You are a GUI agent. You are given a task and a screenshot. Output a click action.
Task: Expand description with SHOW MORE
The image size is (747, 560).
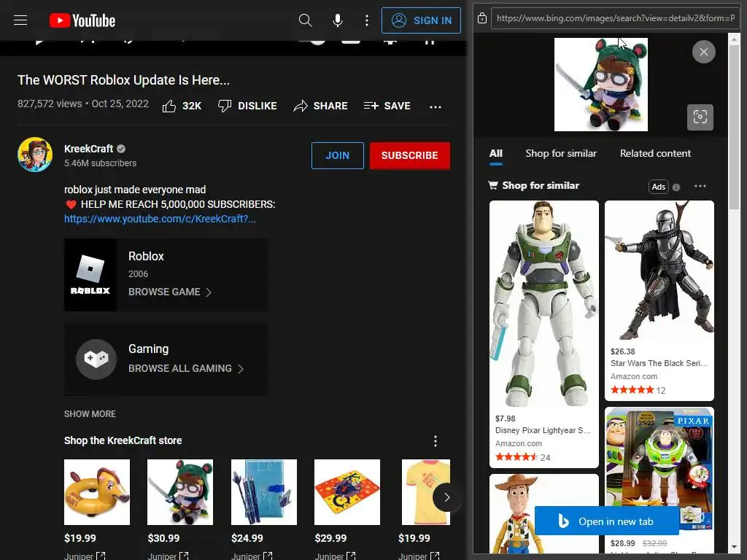90,414
